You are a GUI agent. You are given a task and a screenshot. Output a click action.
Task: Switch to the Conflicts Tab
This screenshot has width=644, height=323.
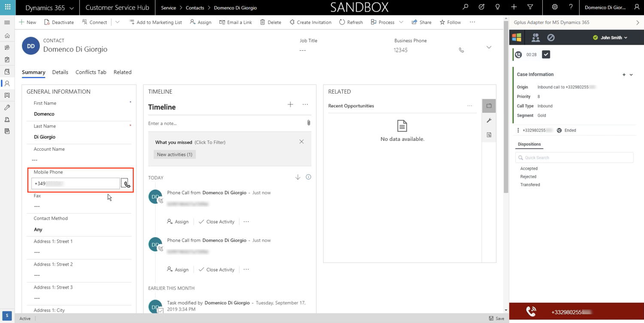pos(91,72)
